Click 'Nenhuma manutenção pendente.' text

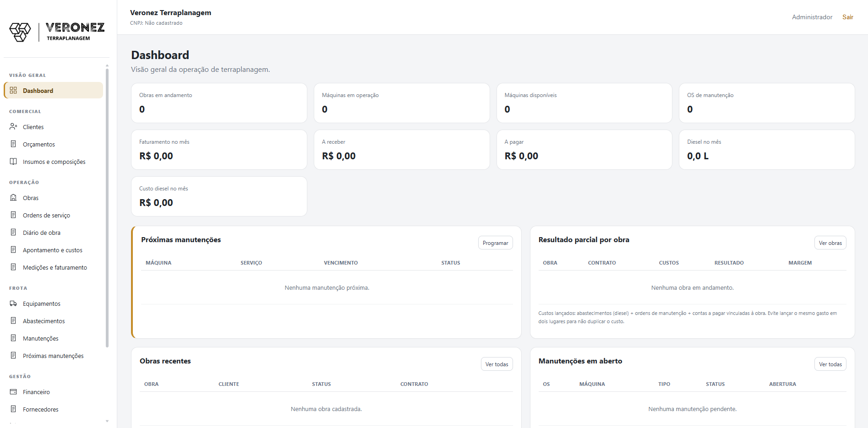tap(692, 409)
